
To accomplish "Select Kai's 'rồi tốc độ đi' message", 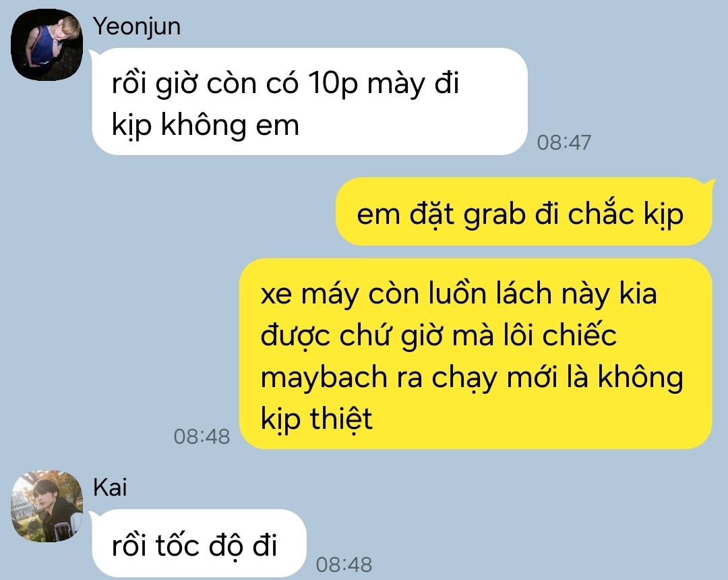I will click(199, 544).
